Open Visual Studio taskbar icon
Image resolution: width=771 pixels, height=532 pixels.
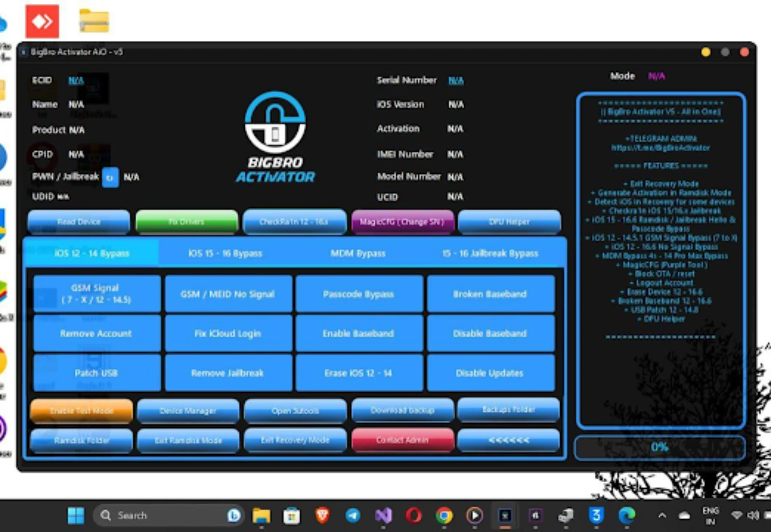tap(383, 515)
